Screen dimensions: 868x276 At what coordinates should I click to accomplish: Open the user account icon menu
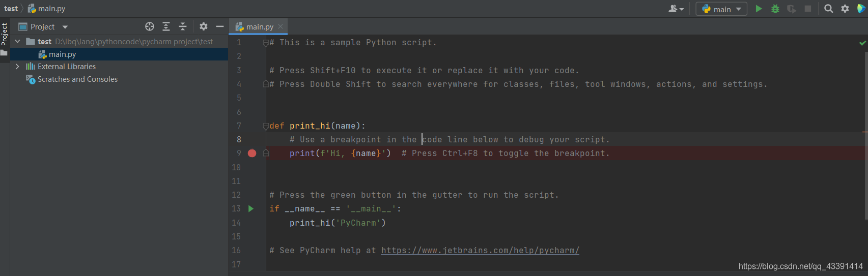(x=676, y=9)
